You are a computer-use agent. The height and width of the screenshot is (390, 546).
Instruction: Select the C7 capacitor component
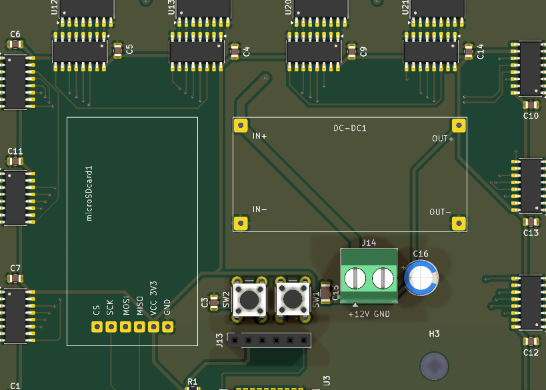[x=15, y=279]
